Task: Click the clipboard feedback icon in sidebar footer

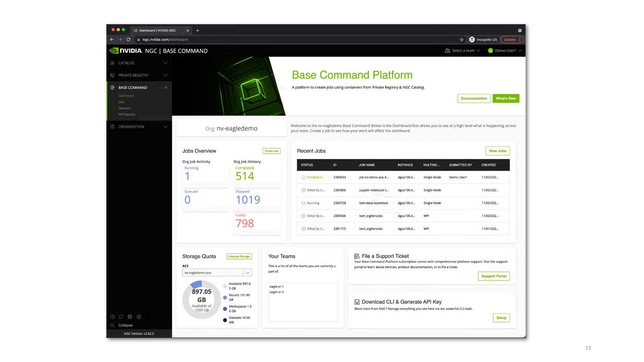Action: (x=130, y=317)
